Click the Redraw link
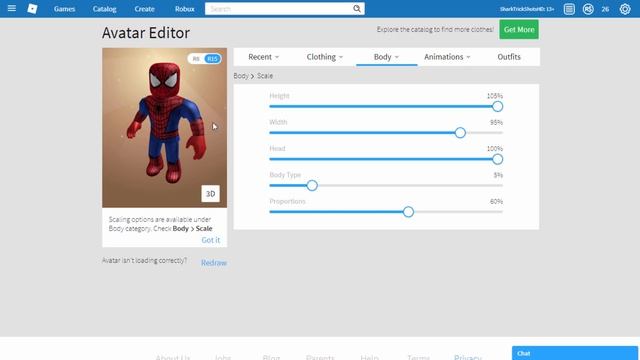The height and width of the screenshot is (360, 640). [x=214, y=263]
